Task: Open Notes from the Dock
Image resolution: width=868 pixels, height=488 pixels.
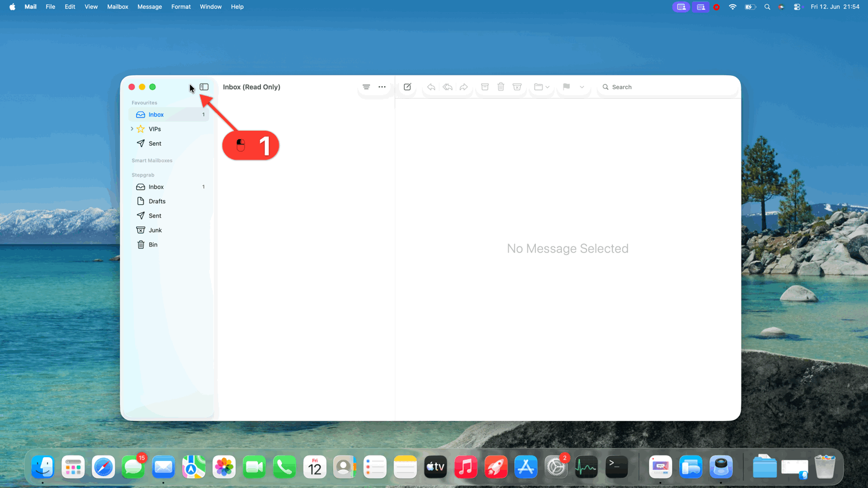Action: pyautogui.click(x=405, y=467)
